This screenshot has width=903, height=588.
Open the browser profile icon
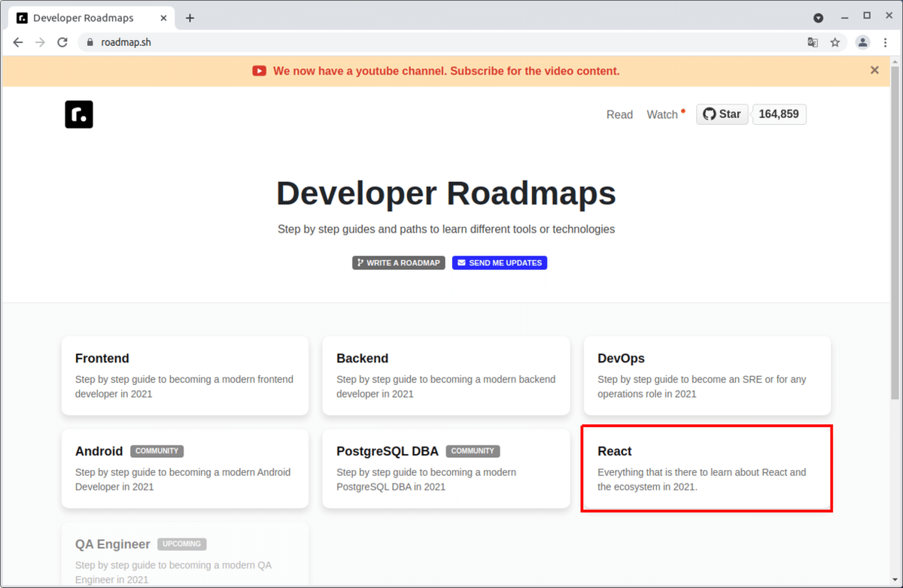pyautogui.click(x=862, y=43)
